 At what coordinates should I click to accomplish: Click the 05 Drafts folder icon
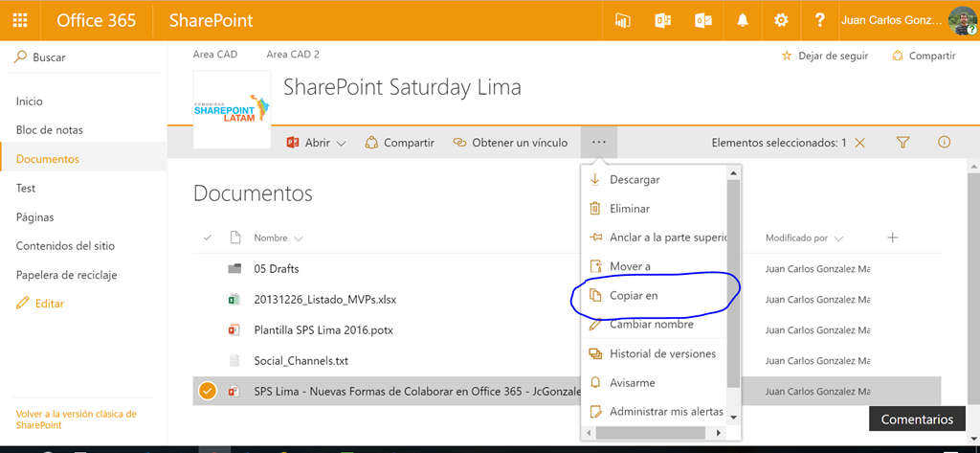[x=234, y=269]
